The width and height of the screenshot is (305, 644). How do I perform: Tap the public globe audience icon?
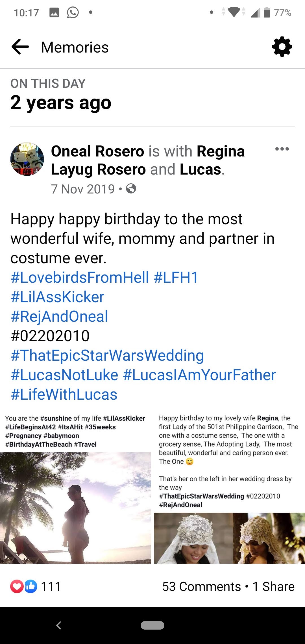(x=131, y=188)
